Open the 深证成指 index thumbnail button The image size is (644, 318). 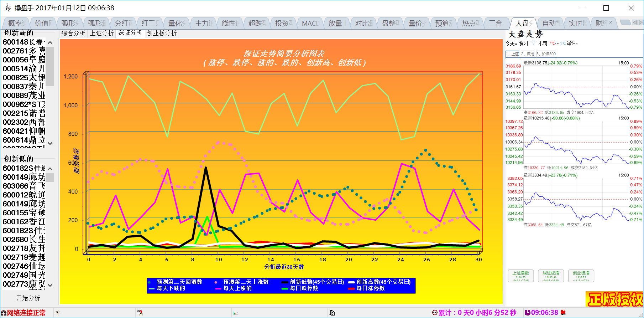(551, 276)
